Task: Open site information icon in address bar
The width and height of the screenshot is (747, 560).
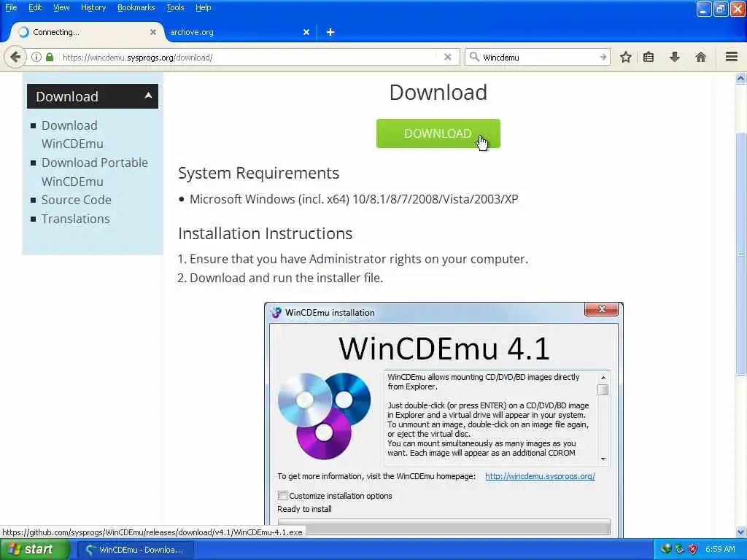Action: 36,57
